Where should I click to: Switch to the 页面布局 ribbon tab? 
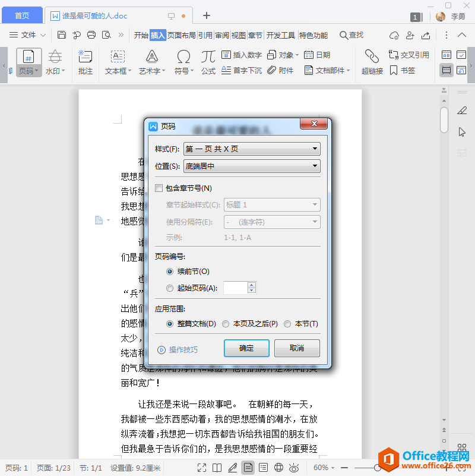coord(181,35)
